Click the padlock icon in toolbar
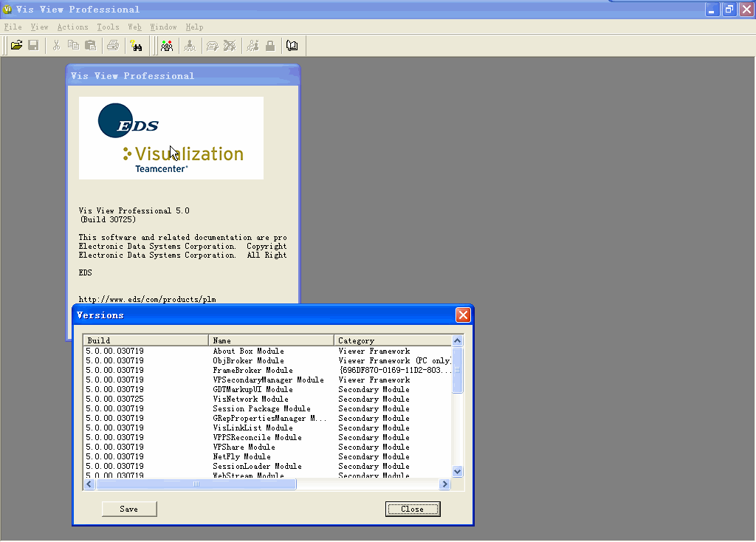Viewport: 756px width, 542px height. pos(270,46)
